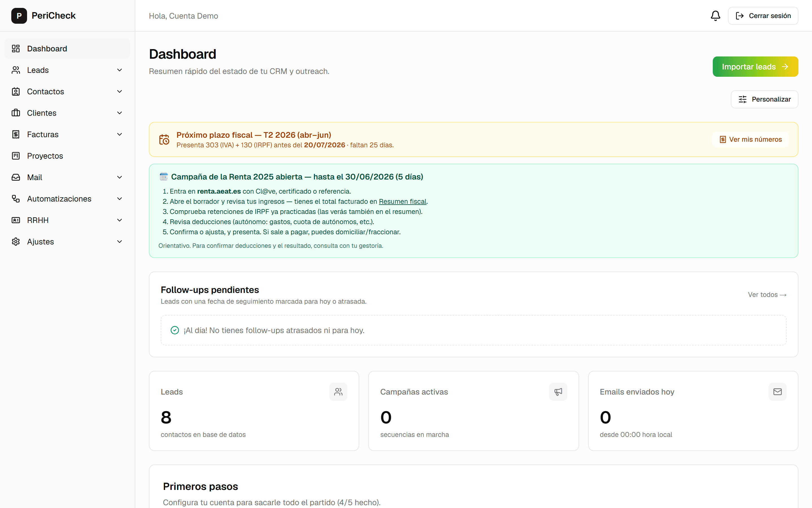Click the Automatizaciones workflow icon
The width and height of the screenshot is (812, 508).
tap(16, 199)
